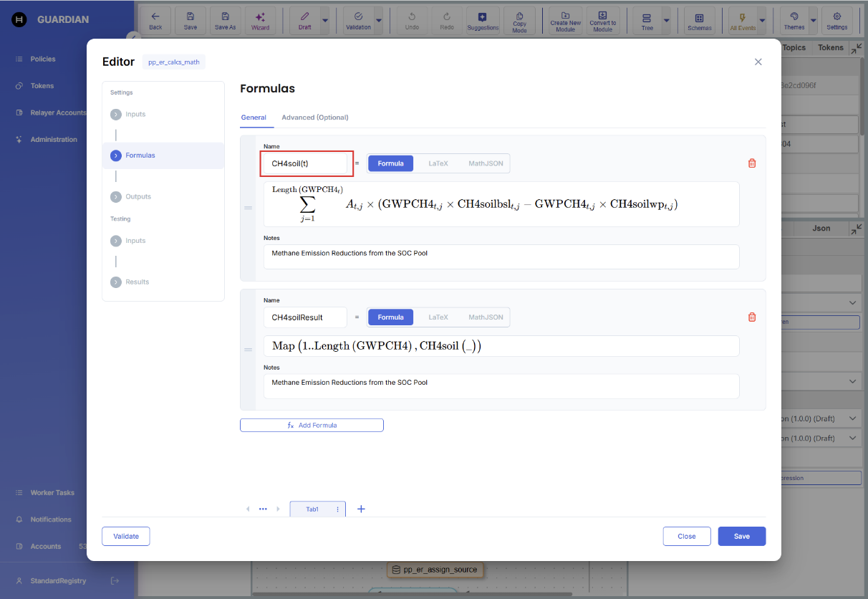Switch CH4soil(t) formula to LaTeX mode

438,163
